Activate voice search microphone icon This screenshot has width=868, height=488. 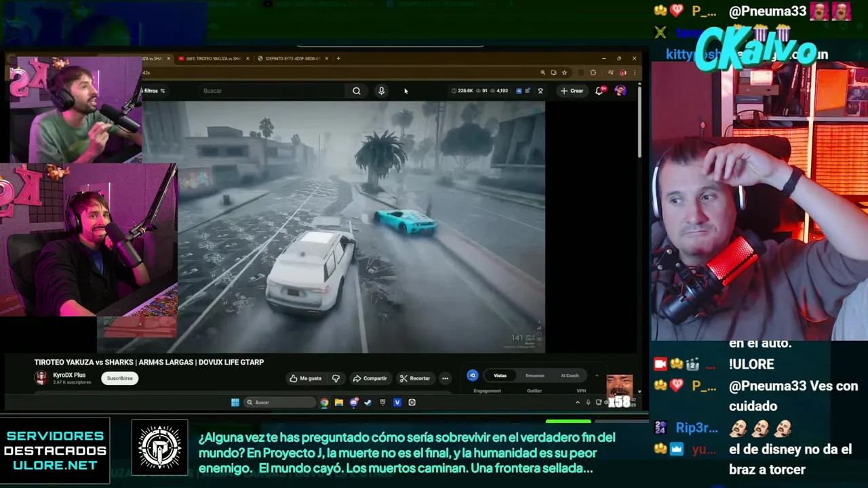[381, 91]
